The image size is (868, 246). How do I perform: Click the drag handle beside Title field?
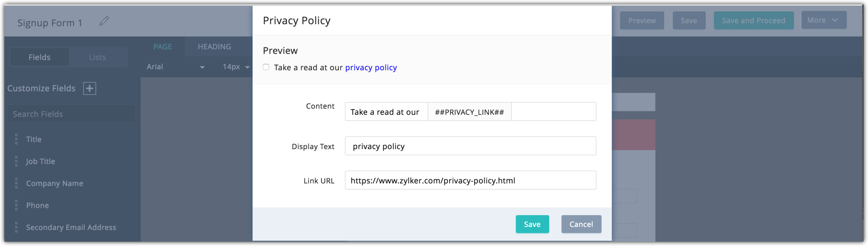(x=16, y=139)
